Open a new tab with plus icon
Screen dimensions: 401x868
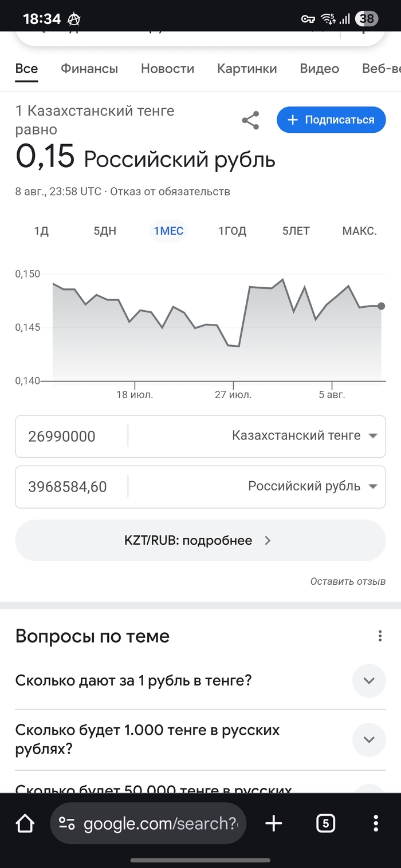click(274, 823)
